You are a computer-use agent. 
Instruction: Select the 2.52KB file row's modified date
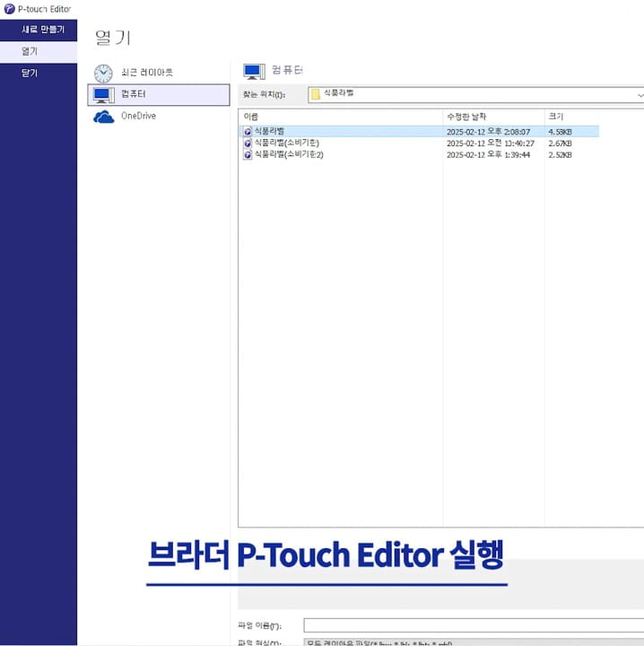[489, 154]
